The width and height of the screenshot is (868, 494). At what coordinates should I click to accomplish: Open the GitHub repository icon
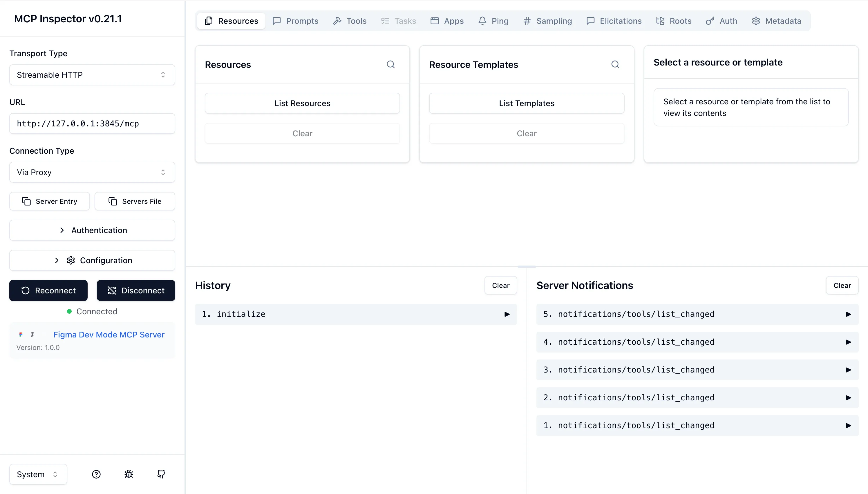click(x=161, y=474)
